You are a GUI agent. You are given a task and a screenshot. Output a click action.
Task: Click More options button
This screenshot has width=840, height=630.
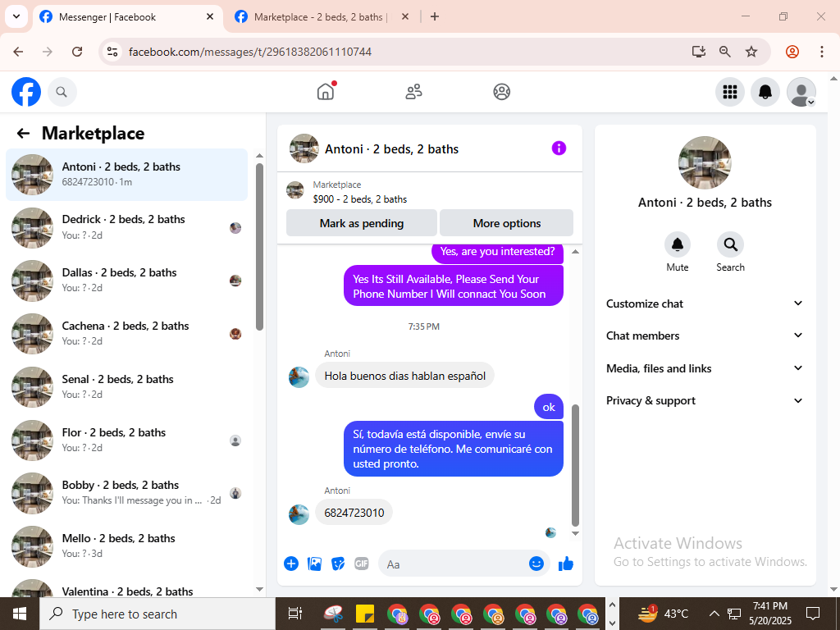[x=507, y=223]
